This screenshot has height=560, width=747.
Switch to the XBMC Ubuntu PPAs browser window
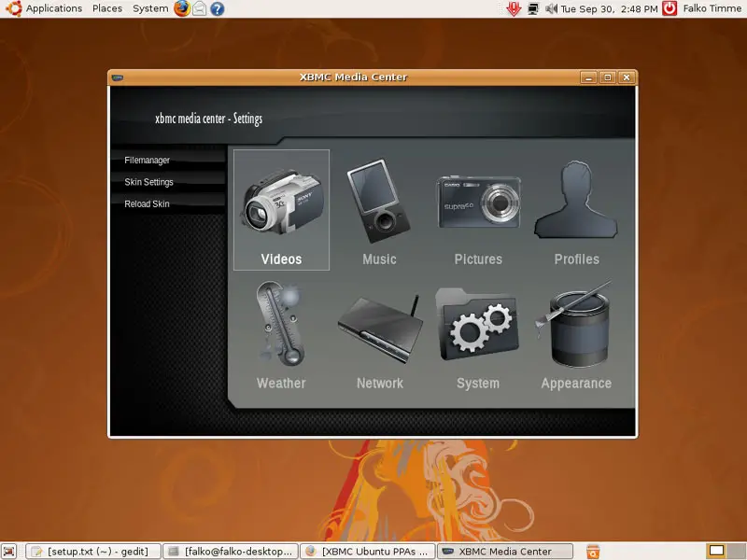(x=368, y=552)
